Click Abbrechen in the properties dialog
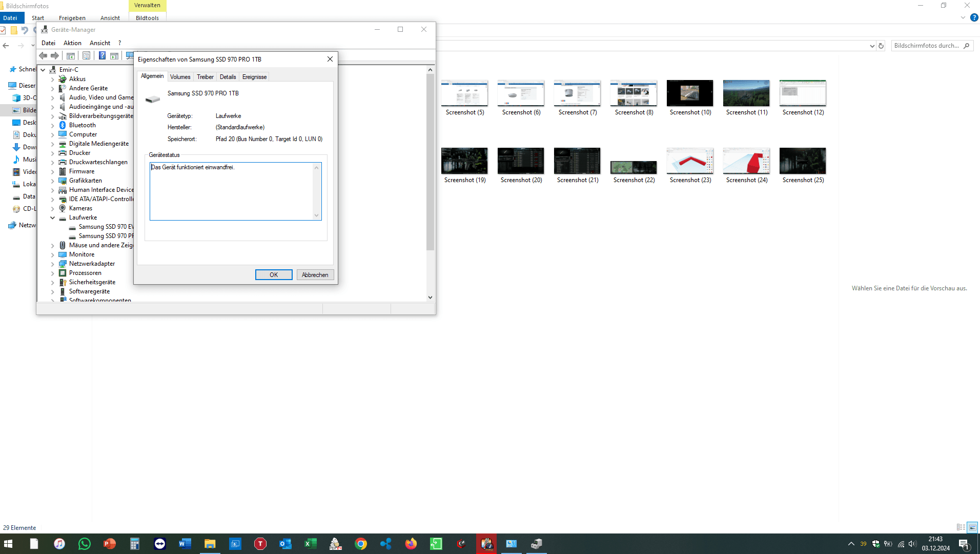Viewport: 980px width, 554px height. click(315, 275)
